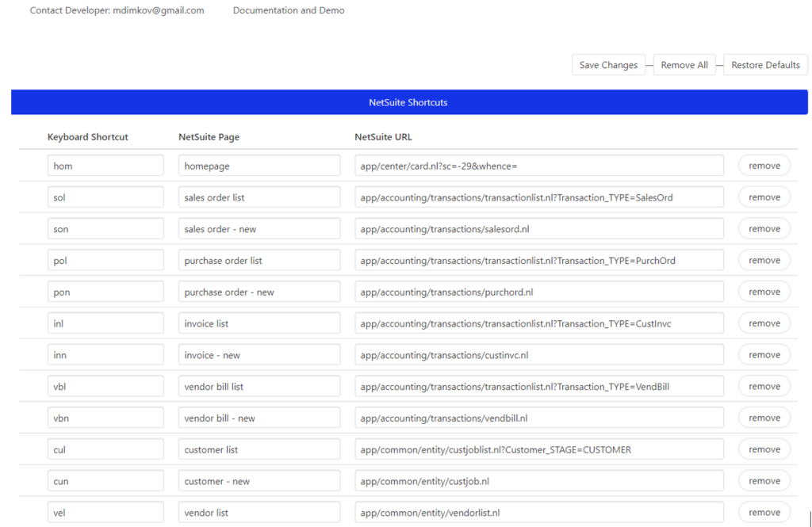Edit the Transaction_TYPE=CustInvc URL field

[539, 323]
